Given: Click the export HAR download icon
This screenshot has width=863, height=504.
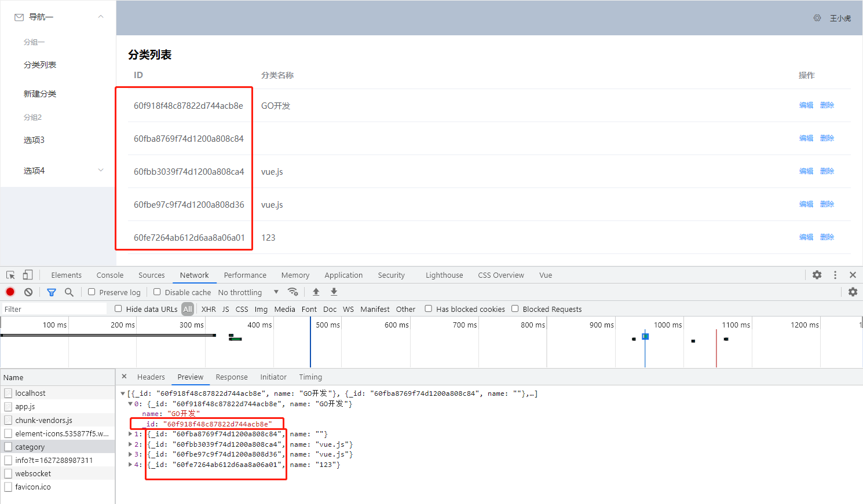Looking at the screenshot, I should click(x=334, y=292).
